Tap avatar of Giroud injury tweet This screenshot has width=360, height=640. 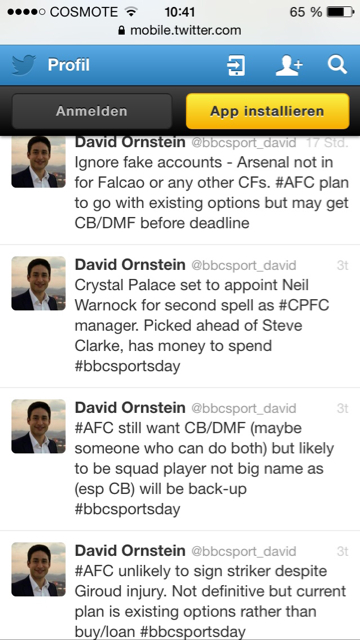[38, 569]
